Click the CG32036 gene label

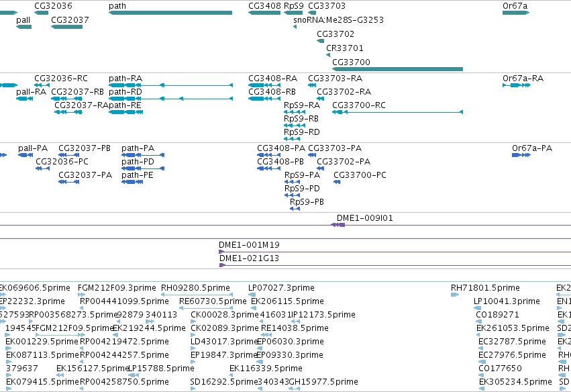tap(53, 6)
